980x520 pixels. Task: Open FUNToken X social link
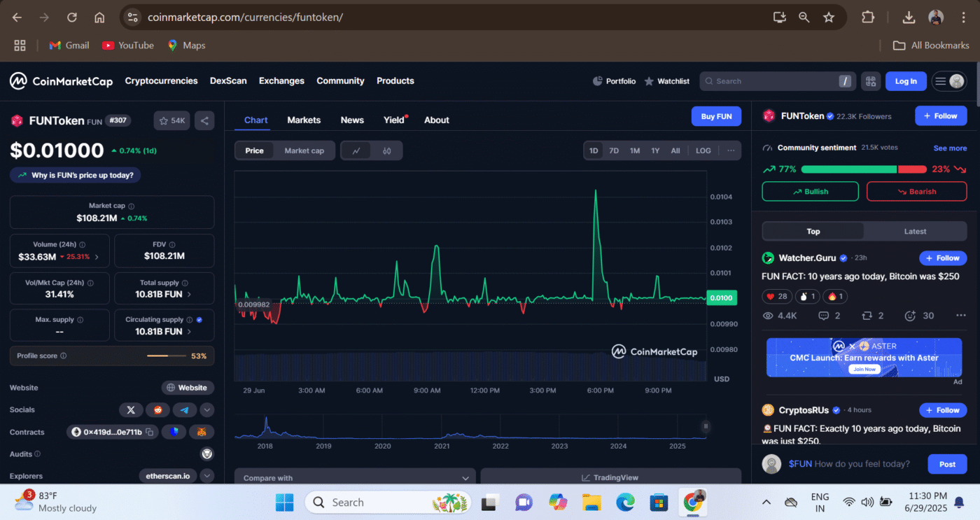coord(131,410)
